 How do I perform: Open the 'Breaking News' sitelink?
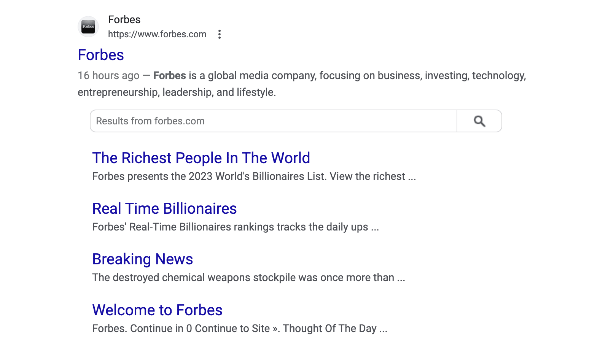coord(142,259)
